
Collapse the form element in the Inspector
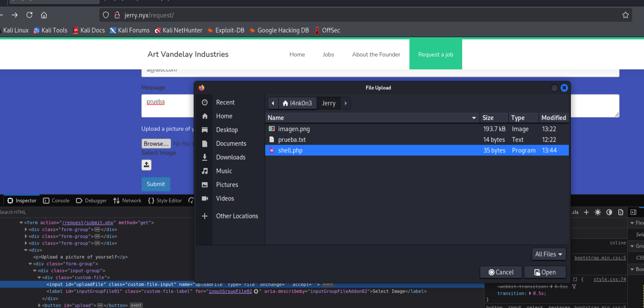[21, 223]
